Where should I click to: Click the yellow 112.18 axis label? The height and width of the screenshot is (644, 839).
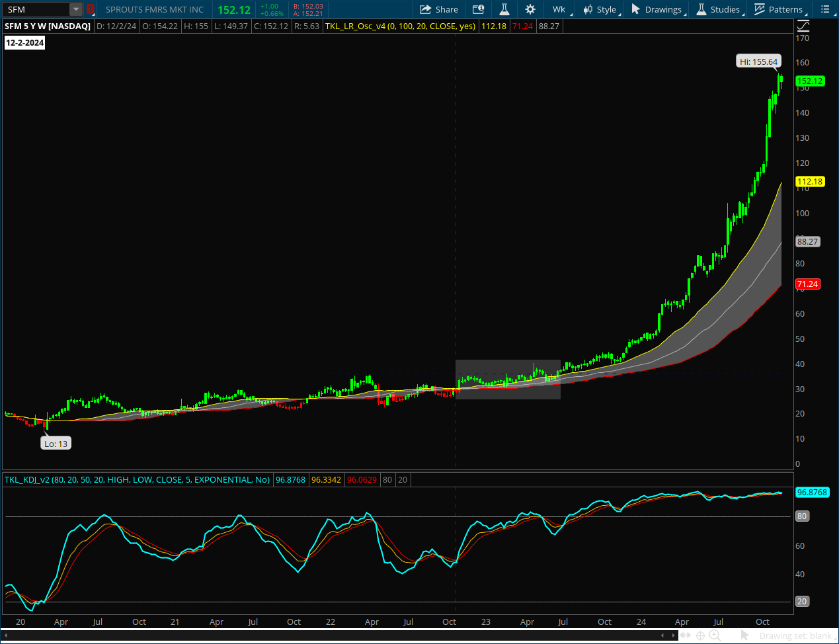(x=810, y=182)
